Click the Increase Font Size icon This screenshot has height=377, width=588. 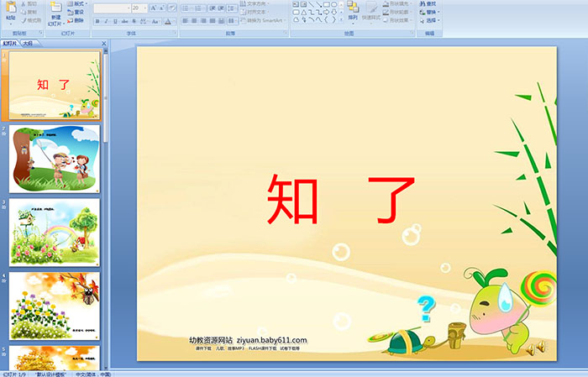pos(154,8)
